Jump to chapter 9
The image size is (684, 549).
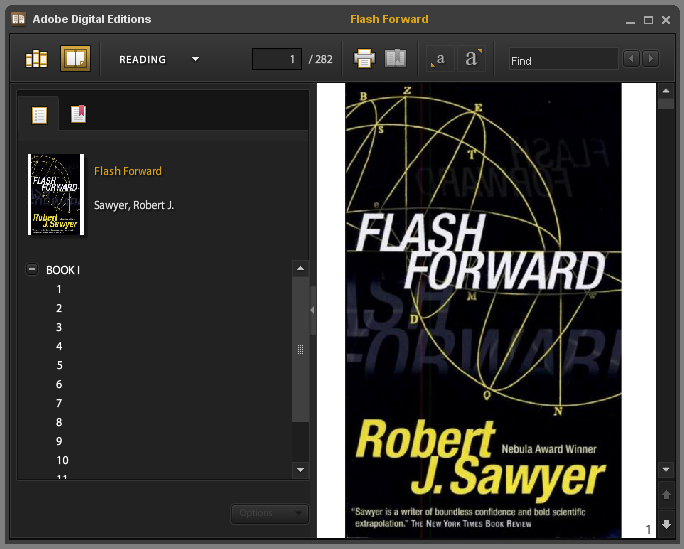59,441
